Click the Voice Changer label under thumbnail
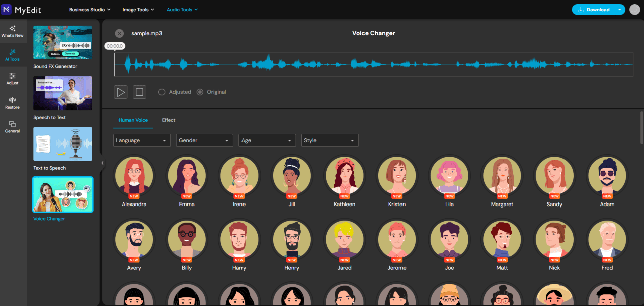 point(49,219)
